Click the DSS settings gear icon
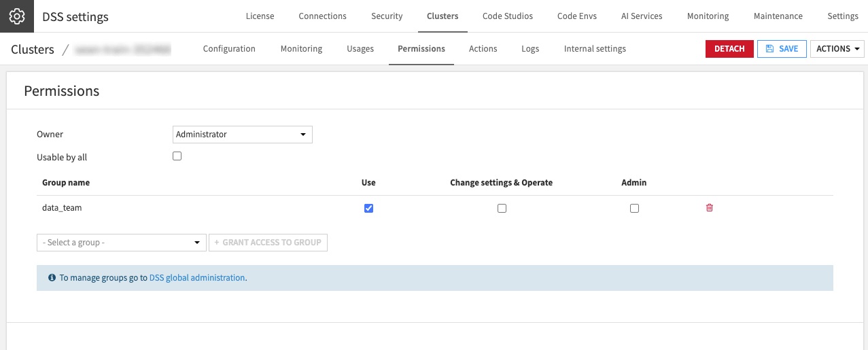Image resolution: width=868 pixels, height=350 pixels. pos(17,16)
